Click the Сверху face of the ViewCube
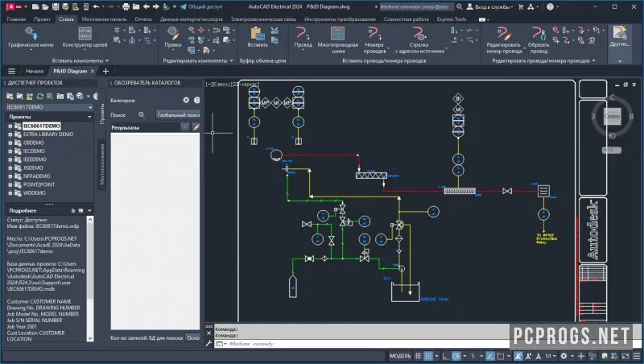 (x=613, y=116)
